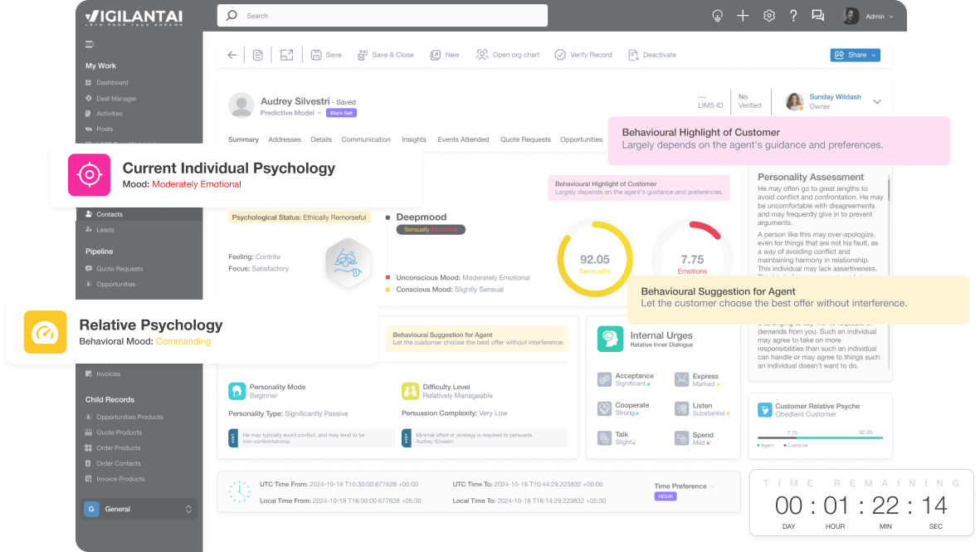Image resolution: width=980 pixels, height=552 pixels.
Task: Expand the General area switcher
Action: click(139, 509)
